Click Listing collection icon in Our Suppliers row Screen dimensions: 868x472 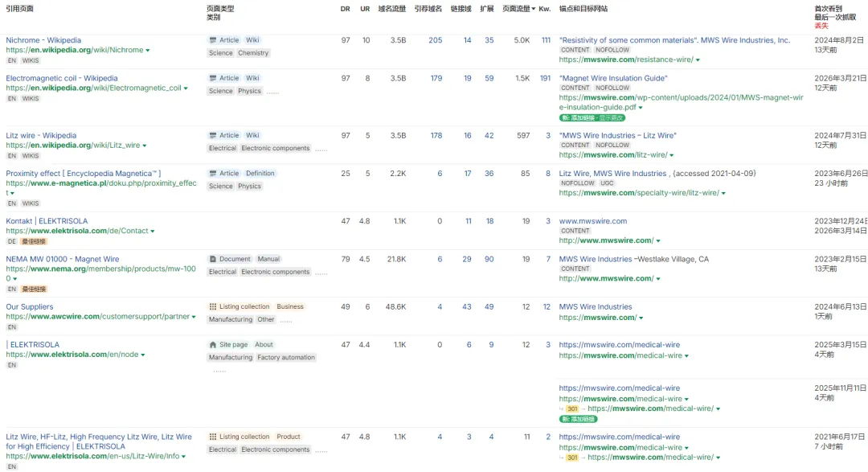212,307
